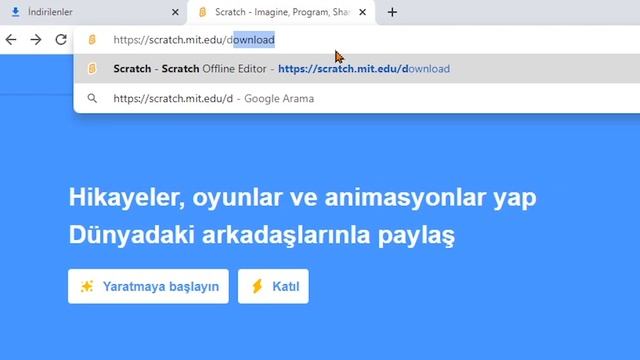Select the Scratch - Imagine, Program tab

[282, 12]
